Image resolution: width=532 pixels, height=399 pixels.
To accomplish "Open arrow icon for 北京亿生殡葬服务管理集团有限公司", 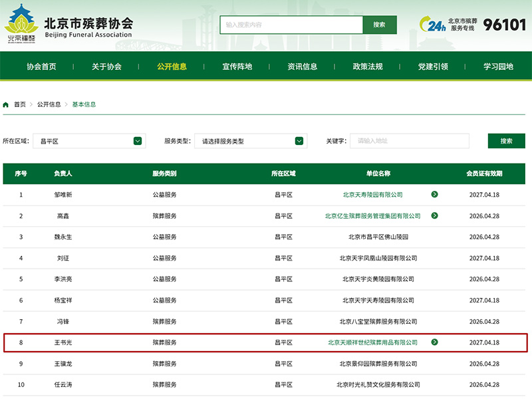I will pos(434,215).
